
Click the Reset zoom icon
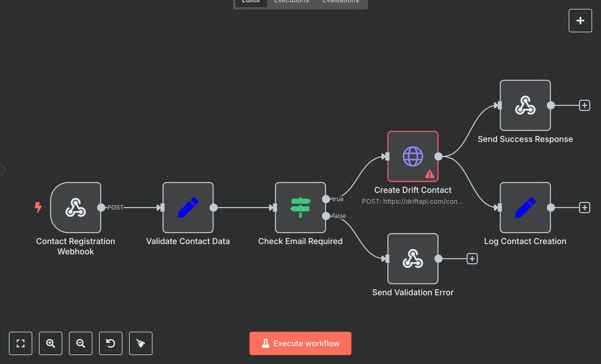point(111,343)
